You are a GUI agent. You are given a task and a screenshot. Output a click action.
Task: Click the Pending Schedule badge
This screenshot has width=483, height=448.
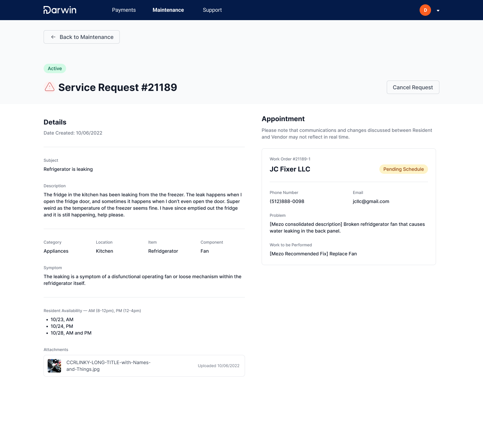(x=404, y=169)
